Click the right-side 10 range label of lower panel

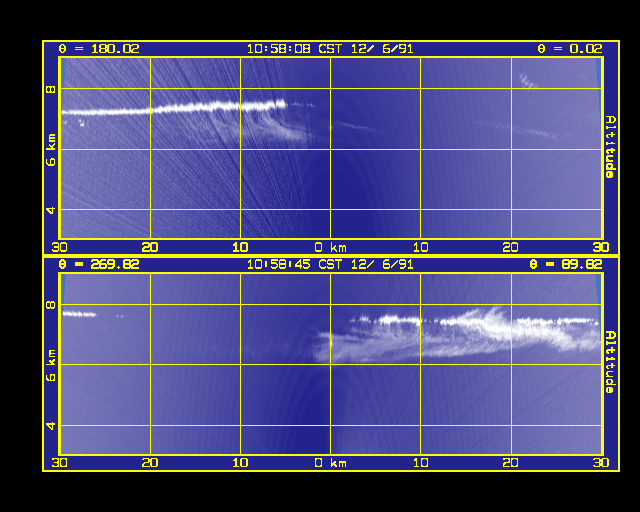tap(420, 463)
